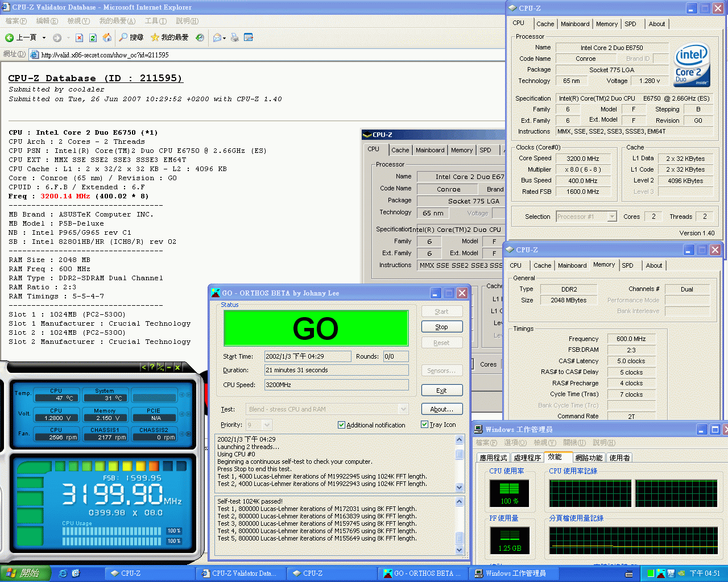Screen dimensions: 728x582
Task: Open the Search magnifier in IE toolbar
Action: click(x=123, y=38)
